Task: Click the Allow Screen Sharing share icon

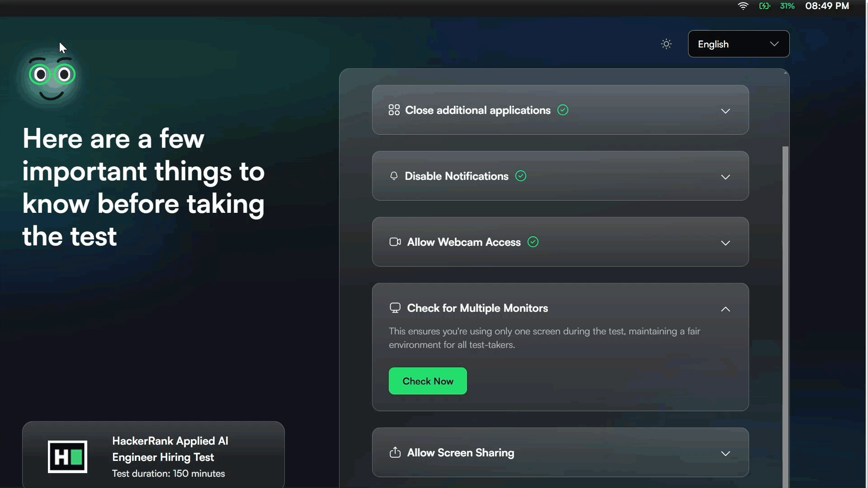Action: [x=395, y=453]
